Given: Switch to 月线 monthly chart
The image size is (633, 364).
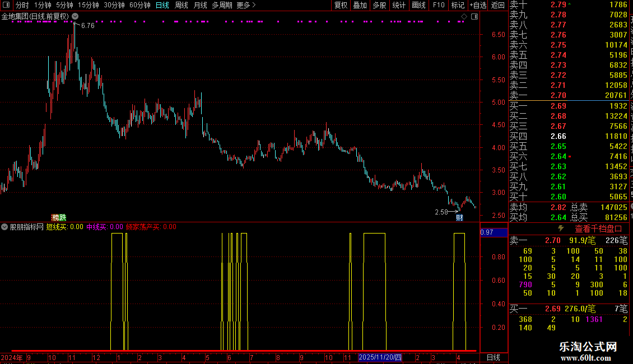Looking at the screenshot, I should [200, 5].
